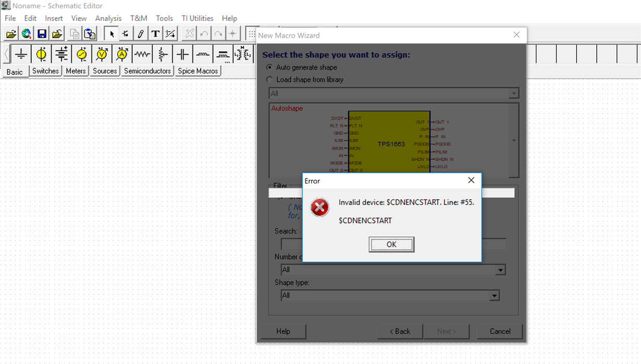Close the New Macro Wizard window
The height and width of the screenshot is (364, 641).
click(x=516, y=35)
